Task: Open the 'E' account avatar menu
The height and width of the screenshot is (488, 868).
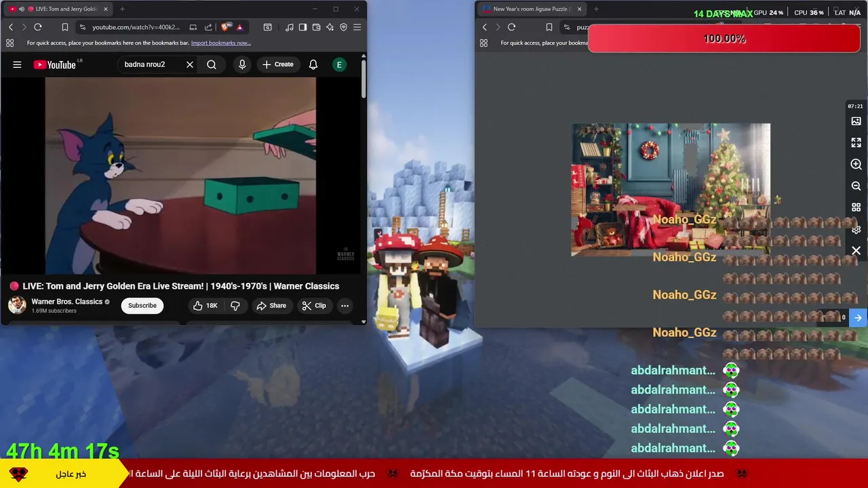Action: coord(339,64)
